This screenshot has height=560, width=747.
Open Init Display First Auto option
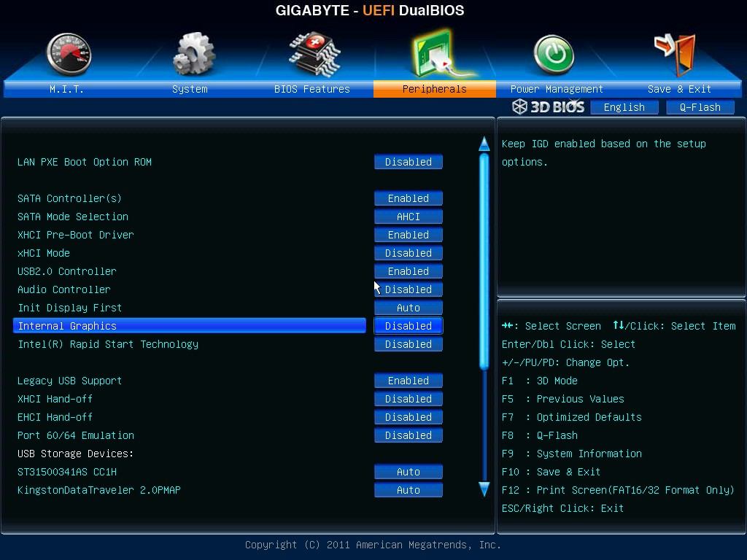click(409, 308)
